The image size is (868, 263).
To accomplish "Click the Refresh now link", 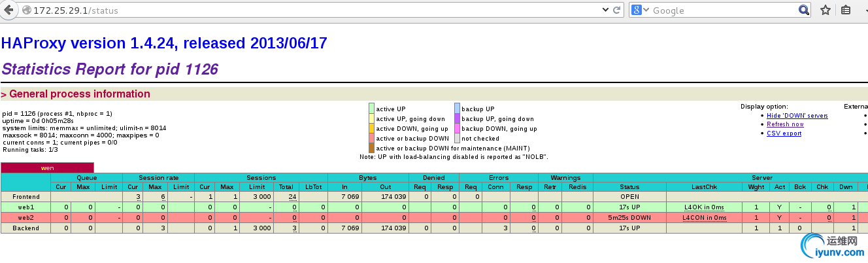I will tap(785, 124).
